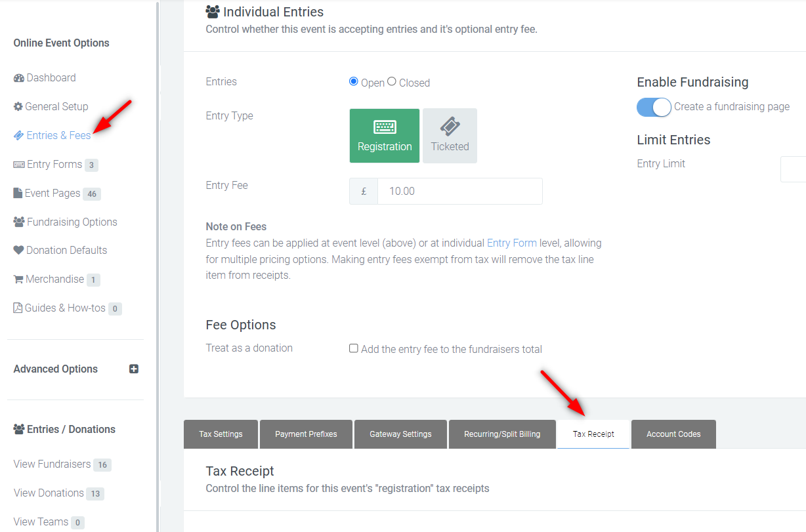
Task: Open the Dashboard sidebar item
Action: point(45,77)
